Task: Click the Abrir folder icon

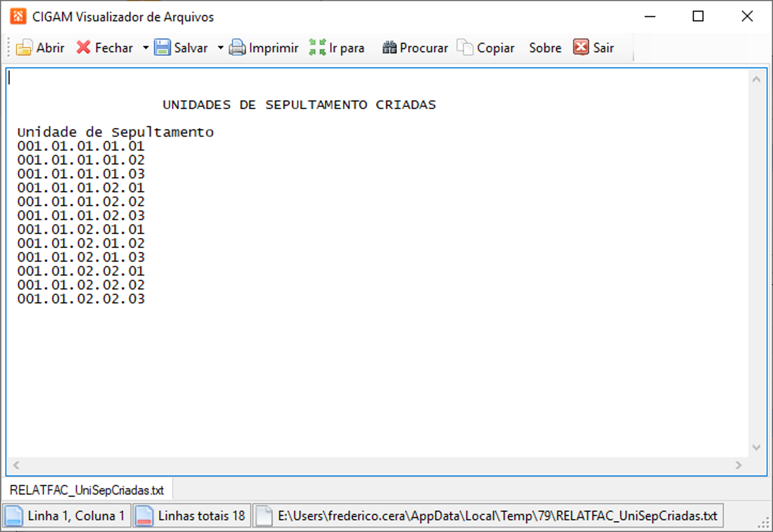Action: point(24,48)
